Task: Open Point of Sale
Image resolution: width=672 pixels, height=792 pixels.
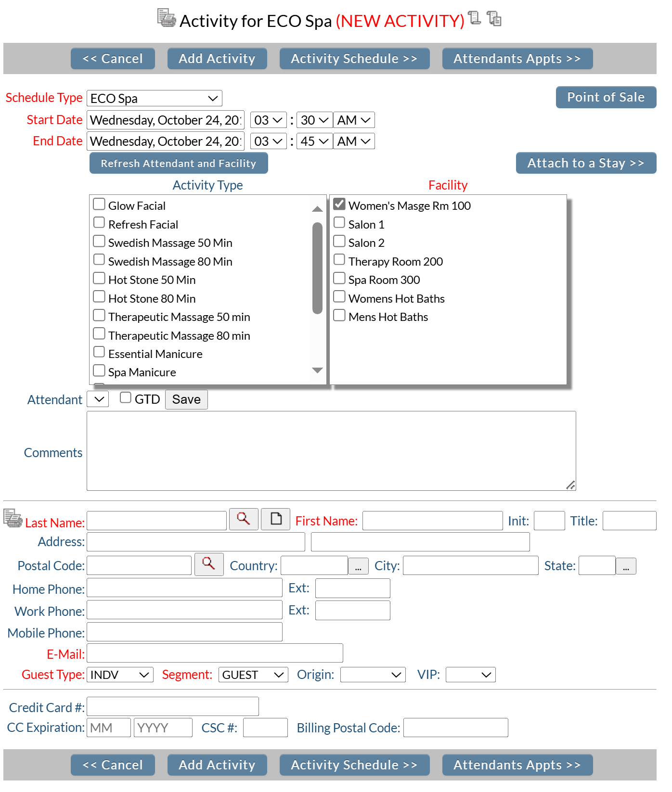Action: click(606, 97)
